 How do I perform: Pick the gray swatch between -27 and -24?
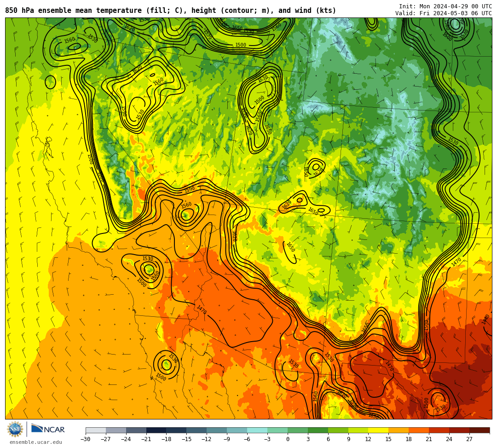tap(116, 430)
